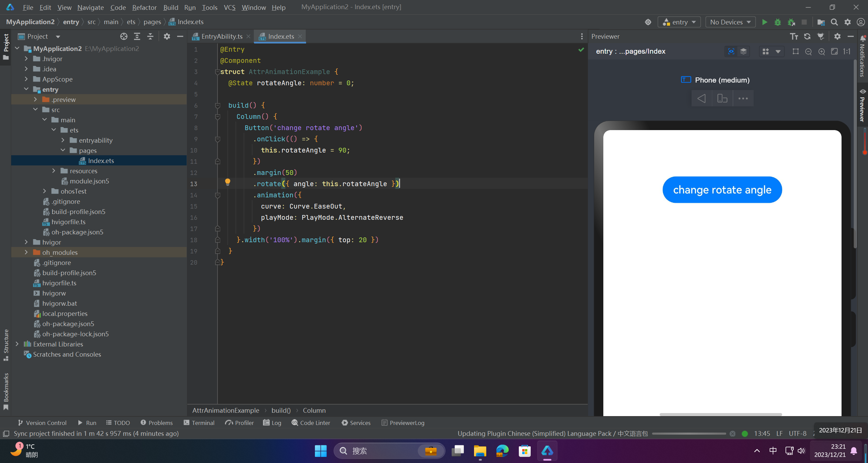The height and width of the screenshot is (463, 868).
Task: Rotate device orientation icon in Previewer
Action: pos(722,99)
